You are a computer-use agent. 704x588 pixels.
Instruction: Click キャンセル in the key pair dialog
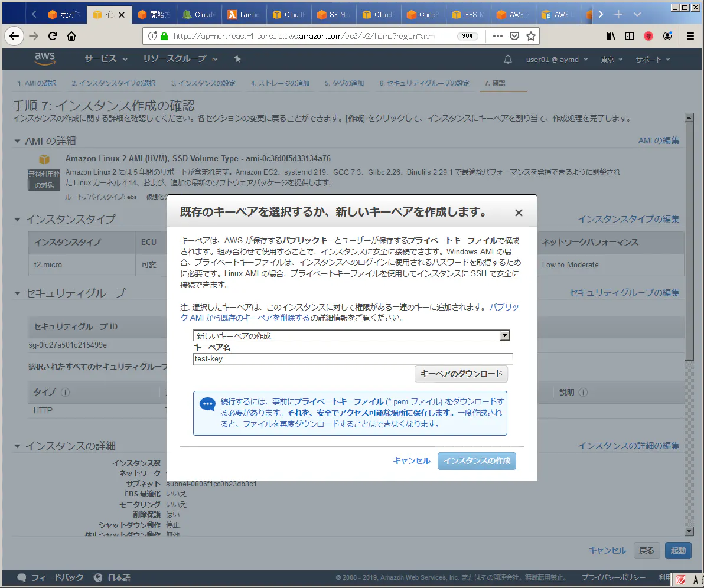411,460
